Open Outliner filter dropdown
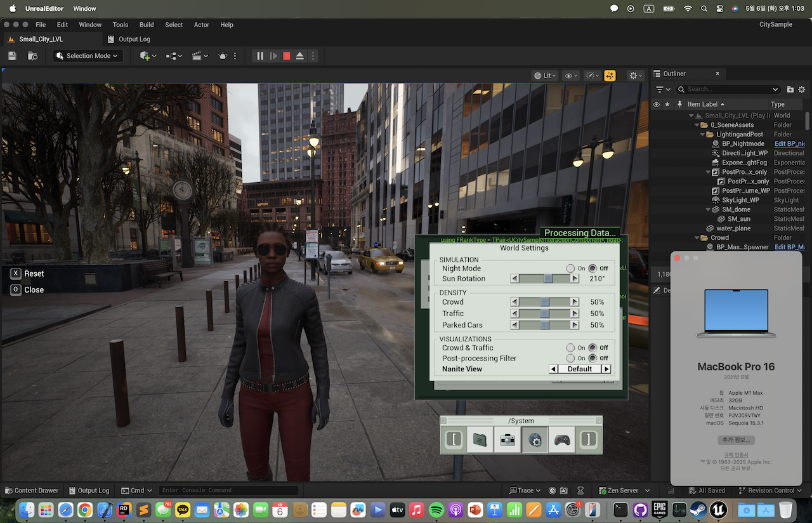 tap(663, 89)
